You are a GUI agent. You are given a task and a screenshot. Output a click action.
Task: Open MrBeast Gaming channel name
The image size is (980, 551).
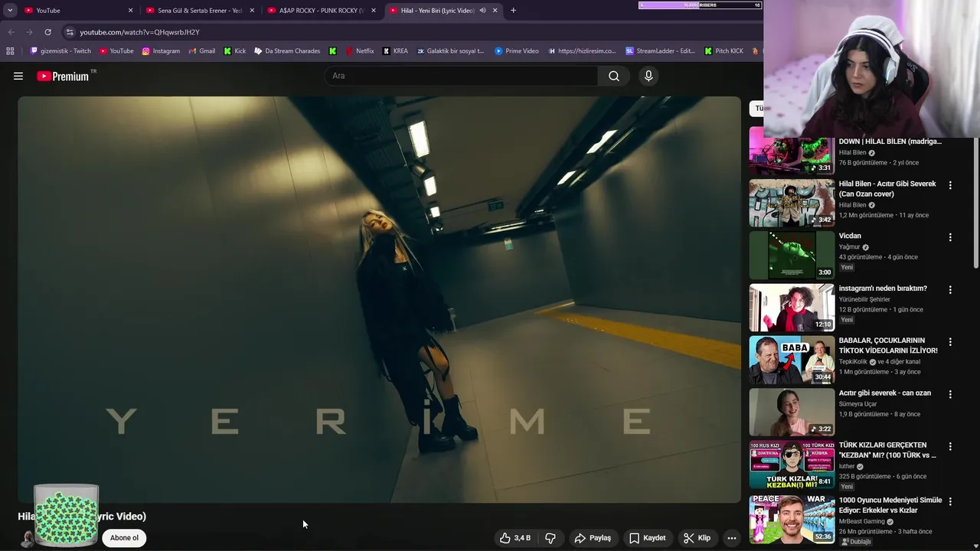(x=862, y=522)
